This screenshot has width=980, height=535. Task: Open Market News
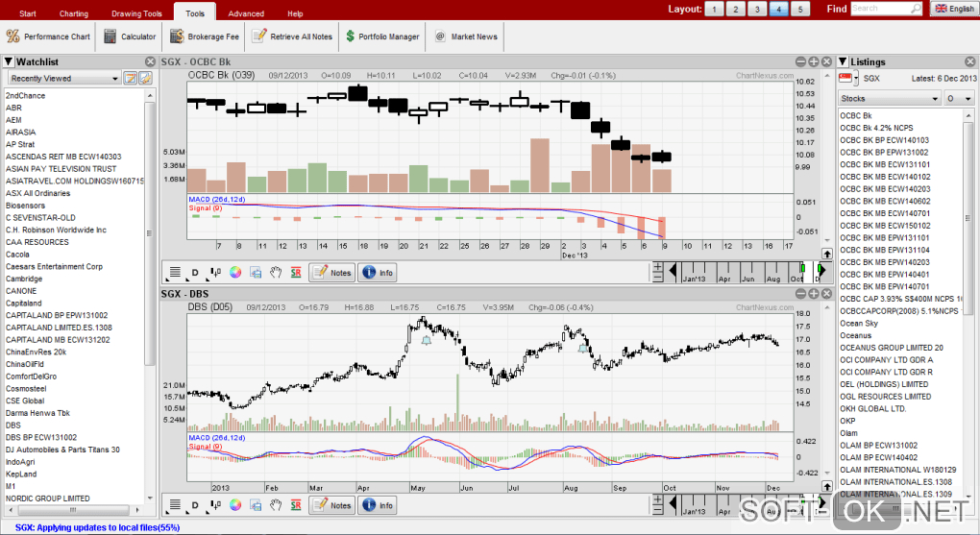click(466, 36)
